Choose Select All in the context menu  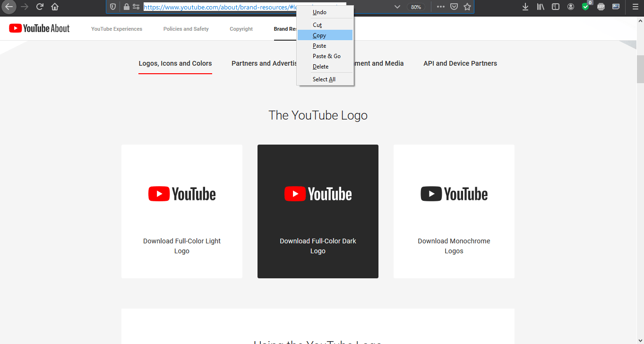[x=325, y=79]
